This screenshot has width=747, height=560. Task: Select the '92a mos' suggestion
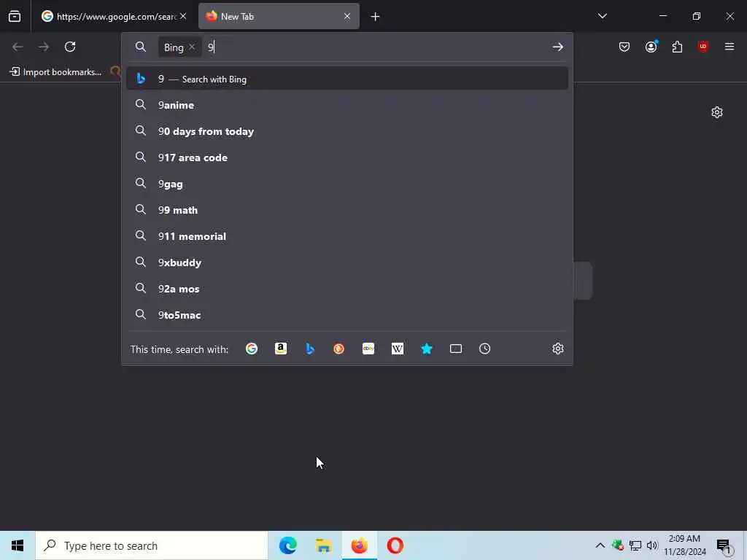(x=347, y=288)
